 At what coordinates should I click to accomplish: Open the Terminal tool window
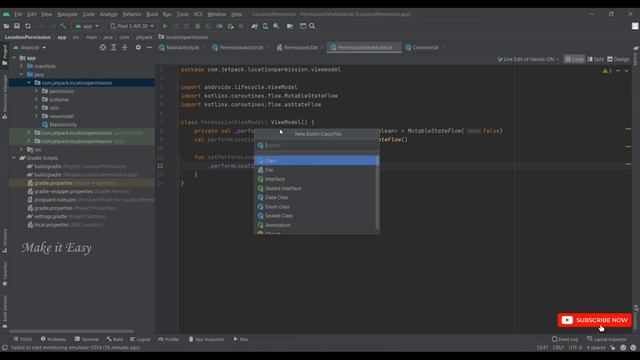[x=87, y=339]
